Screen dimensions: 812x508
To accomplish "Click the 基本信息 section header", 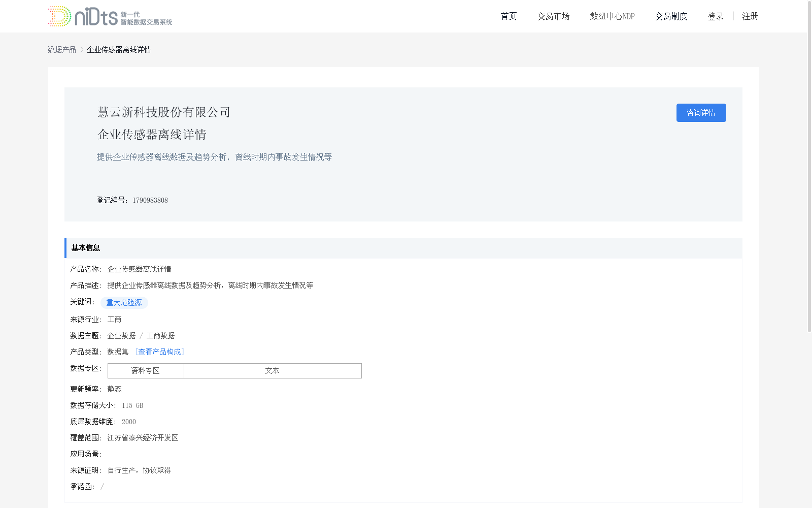I will 403,248.
